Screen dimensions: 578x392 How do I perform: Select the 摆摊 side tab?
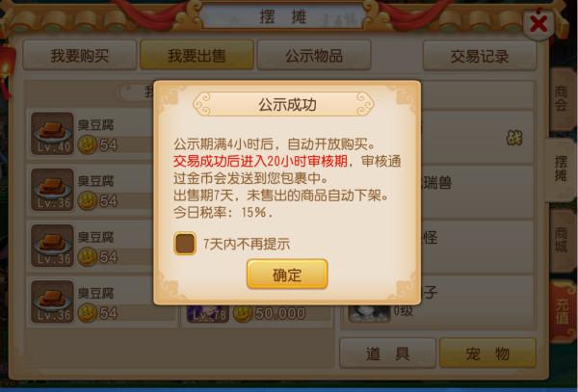pos(561,169)
